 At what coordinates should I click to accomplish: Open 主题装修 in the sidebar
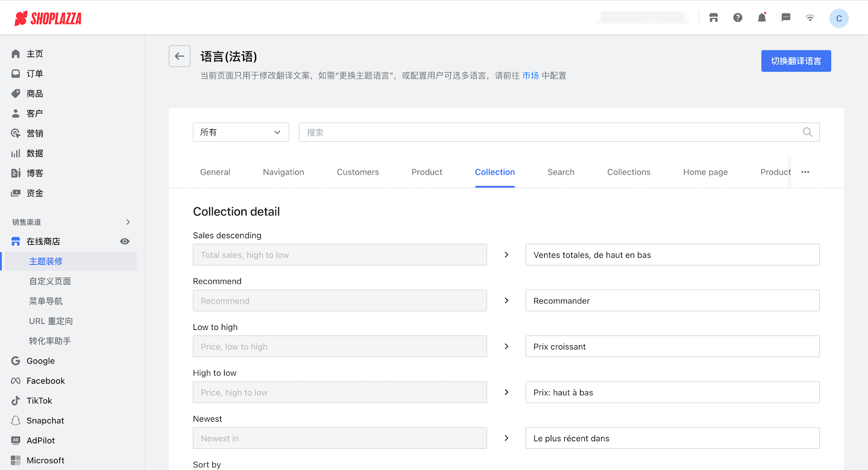click(46, 262)
